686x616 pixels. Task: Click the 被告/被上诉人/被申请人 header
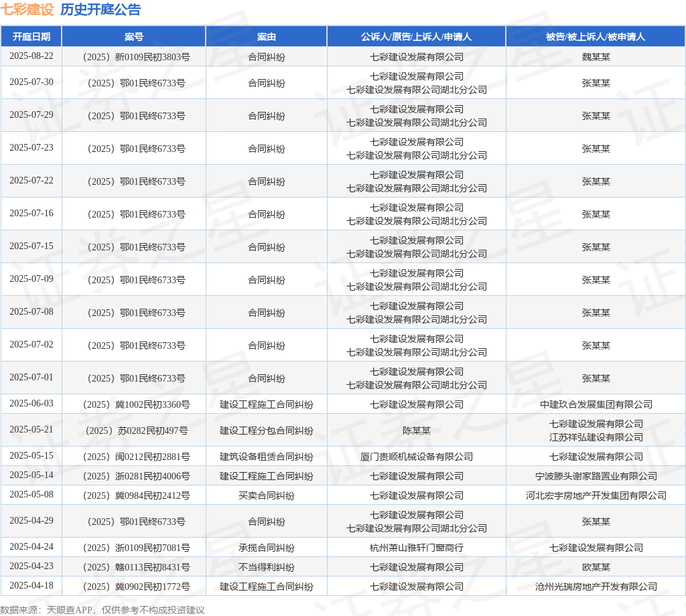coord(596,37)
